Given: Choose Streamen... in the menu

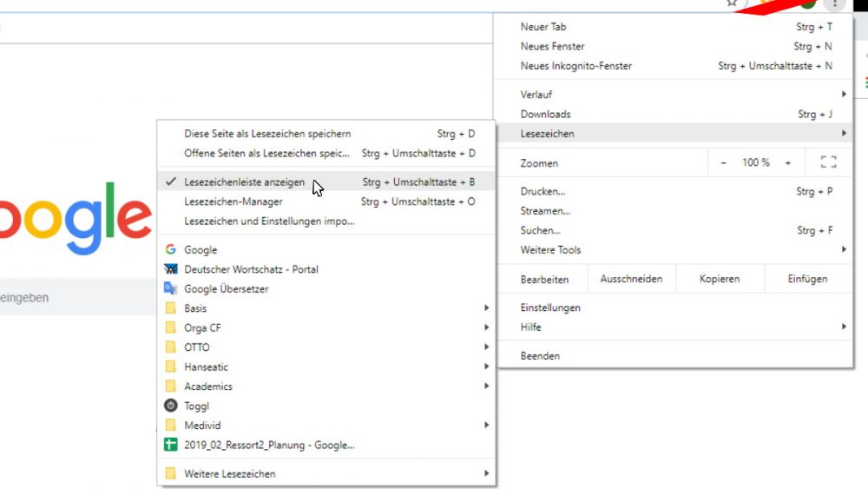Looking at the screenshot, I should [x=675, y=211].
